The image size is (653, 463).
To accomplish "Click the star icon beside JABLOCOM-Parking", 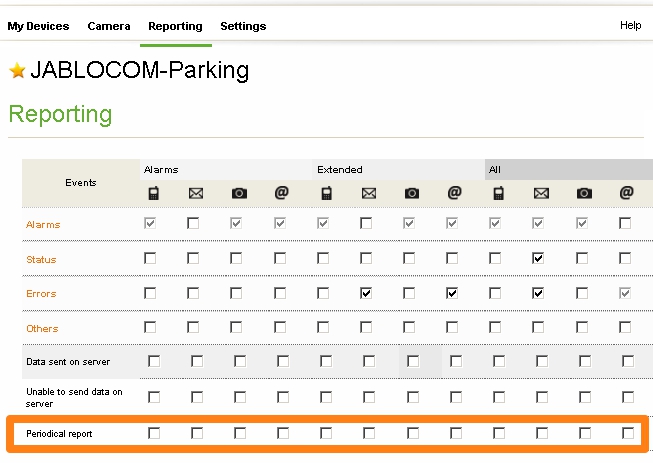I will tap(17, 71).
